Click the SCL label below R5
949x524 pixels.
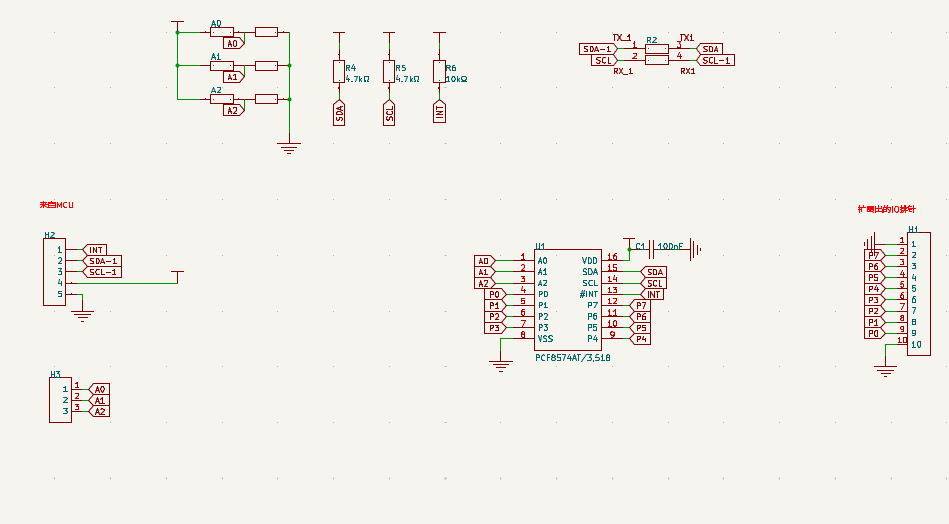point(389,113)
